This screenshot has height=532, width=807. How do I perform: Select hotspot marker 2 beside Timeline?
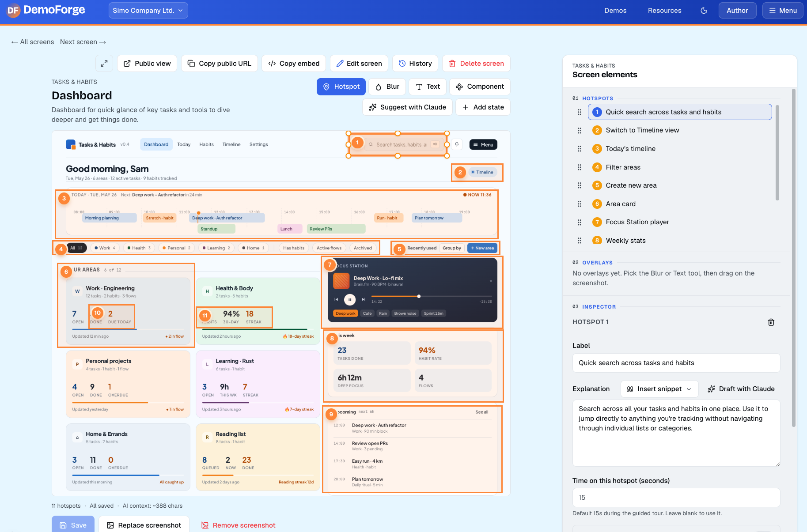click(460, 173)
